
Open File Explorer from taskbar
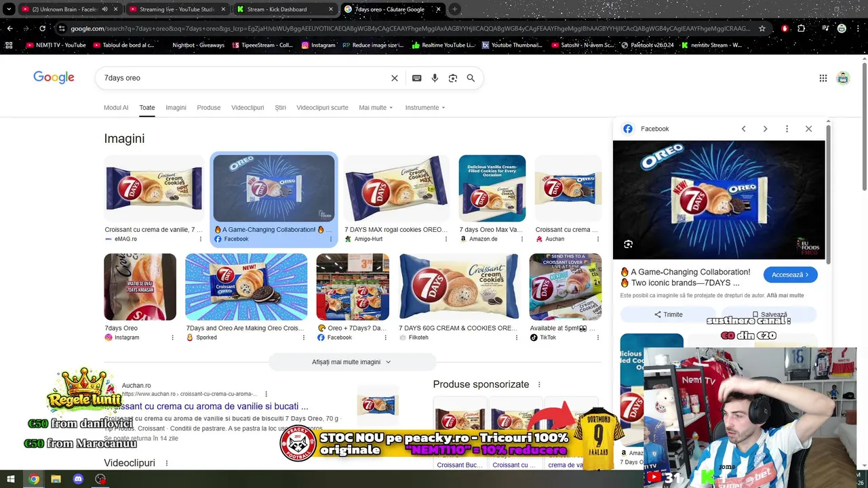tap(56, 479)
